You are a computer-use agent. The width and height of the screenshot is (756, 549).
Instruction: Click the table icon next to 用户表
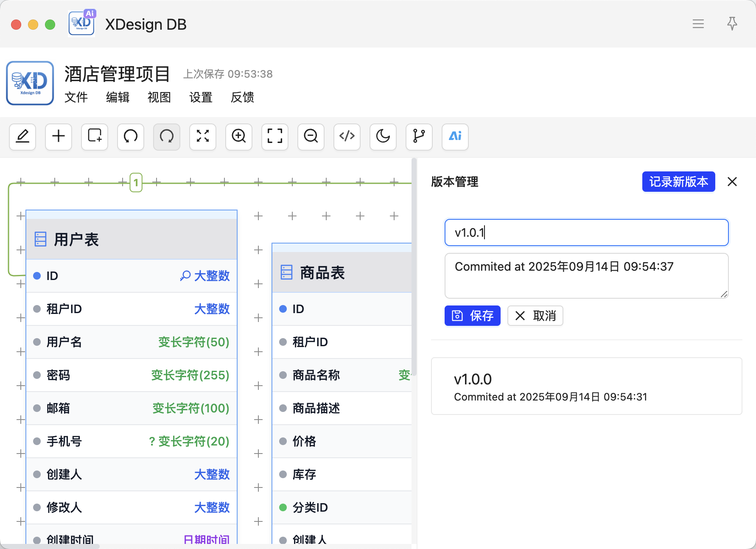(40, 239)
